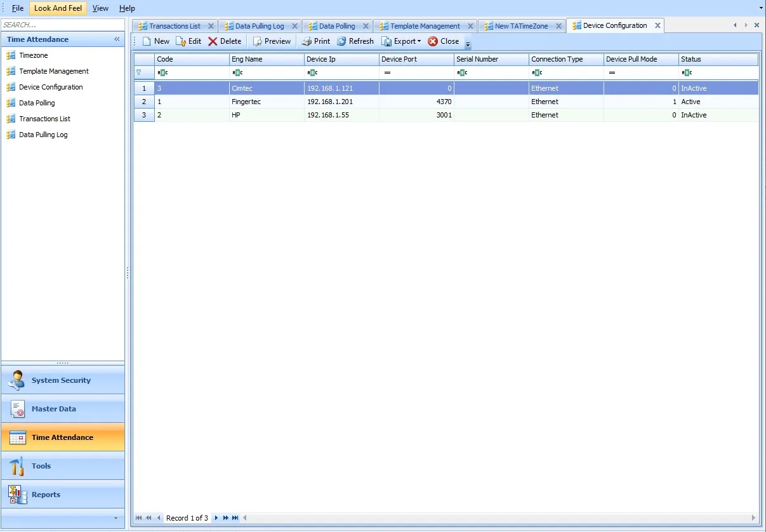Viewport: 766px width, 532px height.
Task: Close the Data Polling tab
Action: click(x=366, y=26)
